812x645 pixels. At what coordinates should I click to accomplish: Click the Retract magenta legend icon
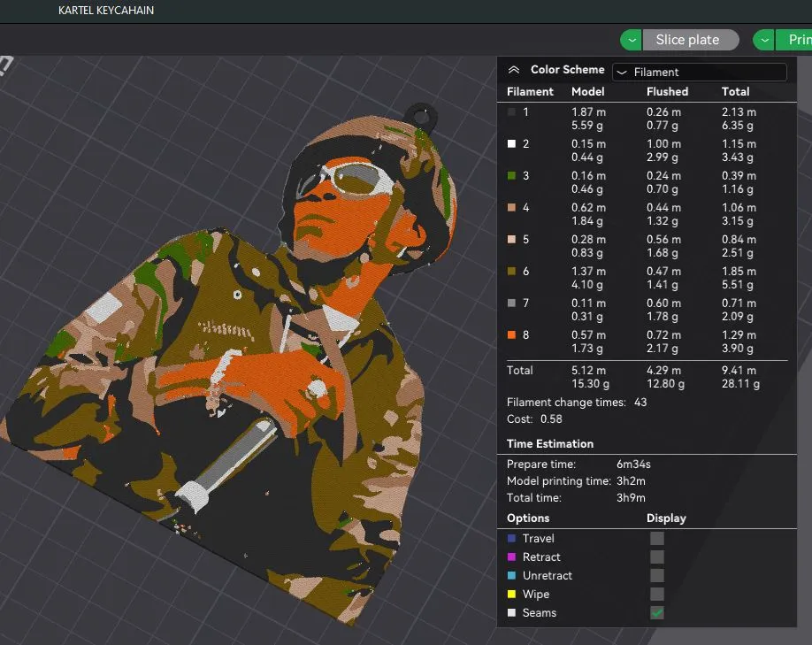pyautogui.click(x=511, y=557)
